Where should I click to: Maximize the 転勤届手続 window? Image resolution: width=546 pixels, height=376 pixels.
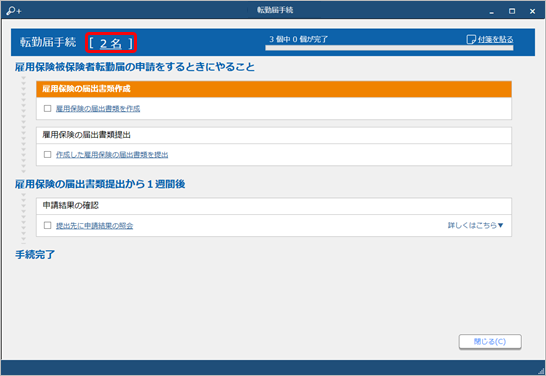click(512, 11)
